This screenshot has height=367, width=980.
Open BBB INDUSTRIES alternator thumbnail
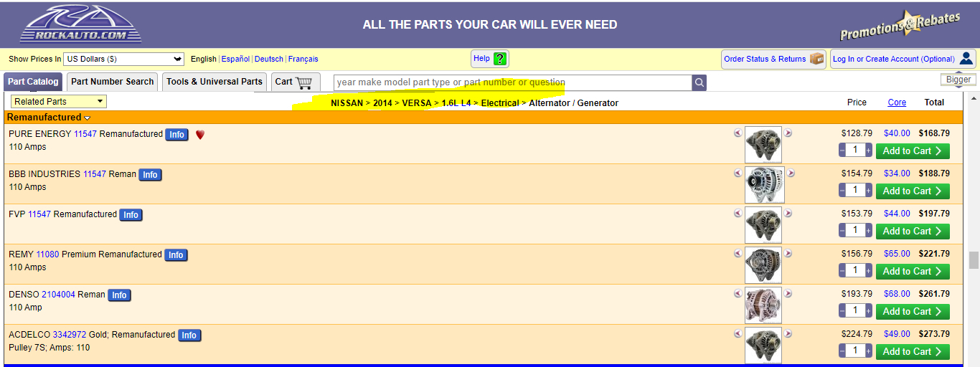(765, 185)
